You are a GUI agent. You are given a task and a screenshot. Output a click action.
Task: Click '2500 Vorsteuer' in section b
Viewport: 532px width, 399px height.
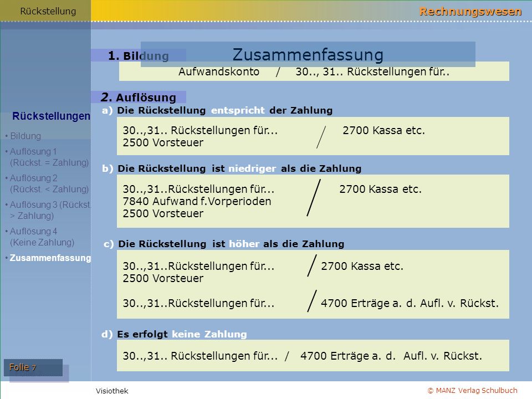click(x=163, y=213)
